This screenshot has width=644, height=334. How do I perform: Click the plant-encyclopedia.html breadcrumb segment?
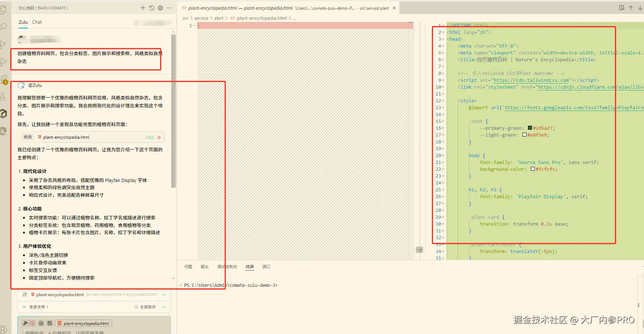coord(262,18)
